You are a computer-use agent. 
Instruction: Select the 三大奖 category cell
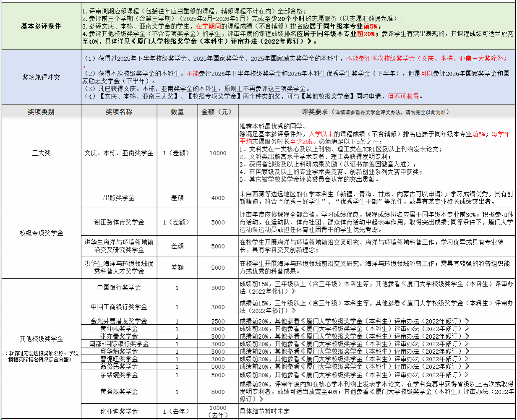(41, 153)
